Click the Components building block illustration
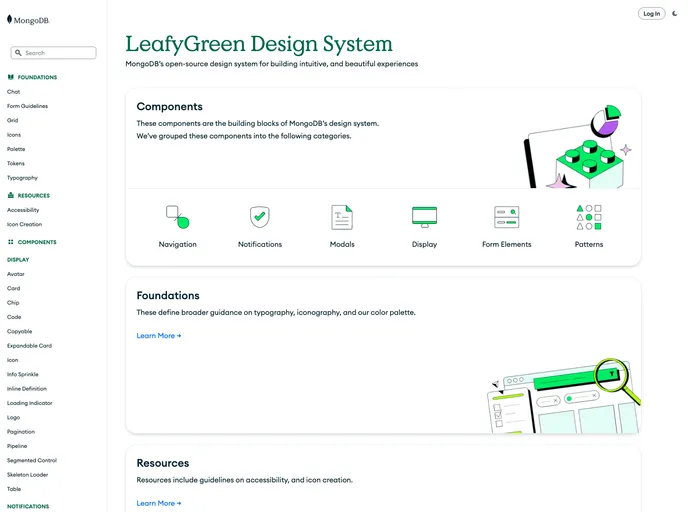688x512 pixels. pyautogui.click(x=578, y=147)
